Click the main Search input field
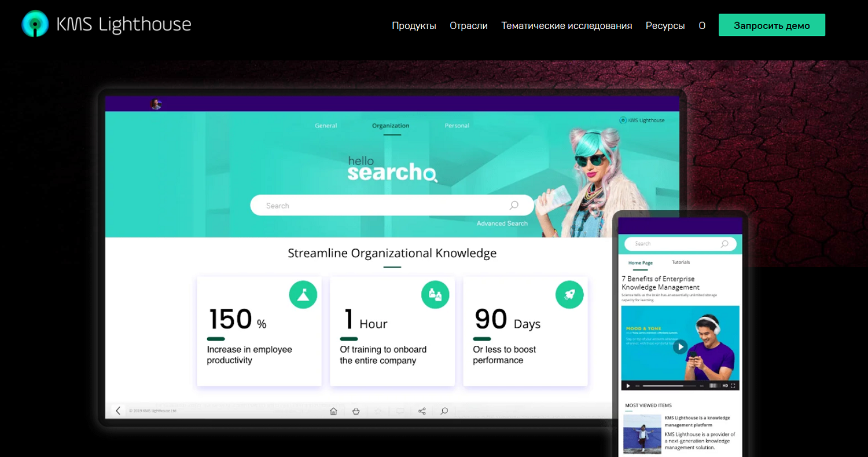868x457 pixels. point(392,205)
